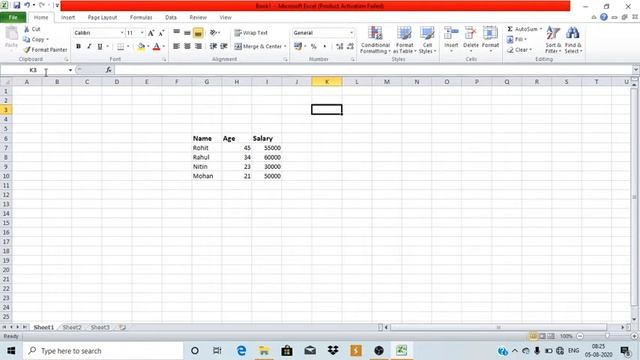Open the font size 11 dropdown
The height and width of the screenshot is (360, 640).
[x=142, y=33]
